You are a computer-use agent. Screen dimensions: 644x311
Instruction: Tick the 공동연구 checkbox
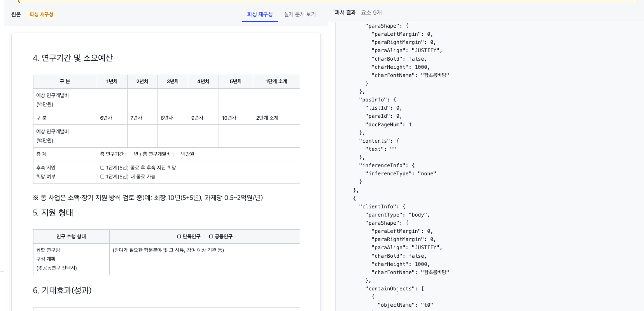point(211,236)
